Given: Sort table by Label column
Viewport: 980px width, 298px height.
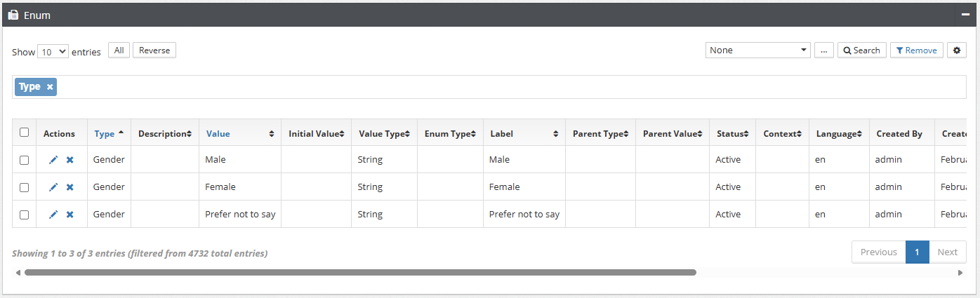Looking at the screenshot, I should 524,133.
